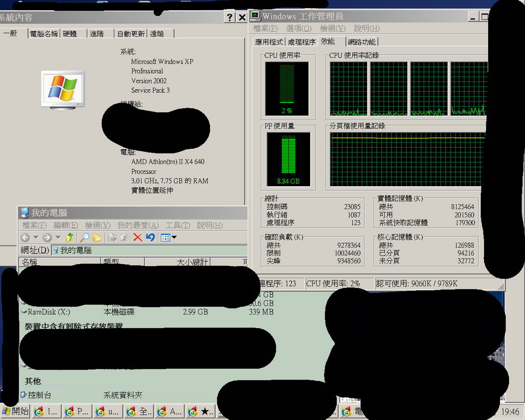Viewport: 525px width, 420px height.
Task: Click the CPU 使用率 2% gauge
Action: 287,88
